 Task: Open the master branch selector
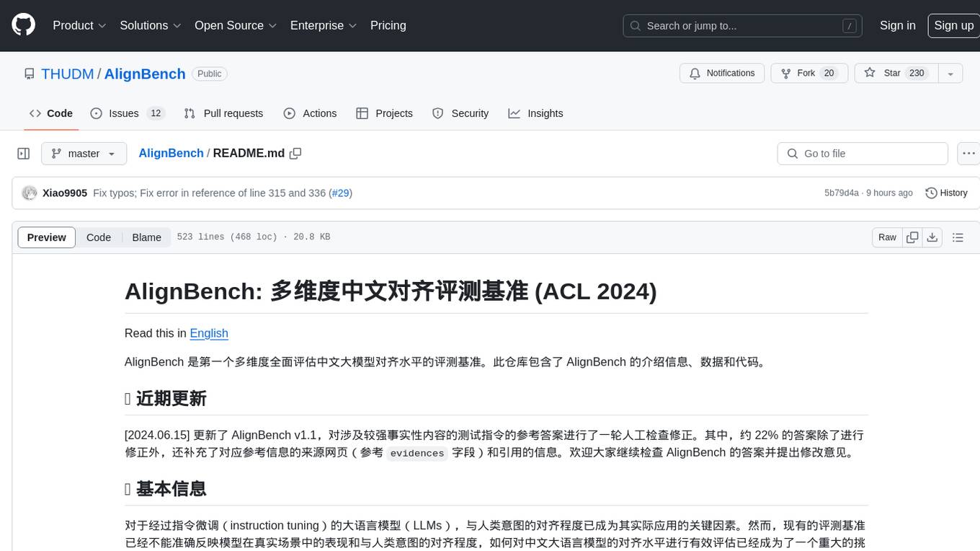coord(84,154)
